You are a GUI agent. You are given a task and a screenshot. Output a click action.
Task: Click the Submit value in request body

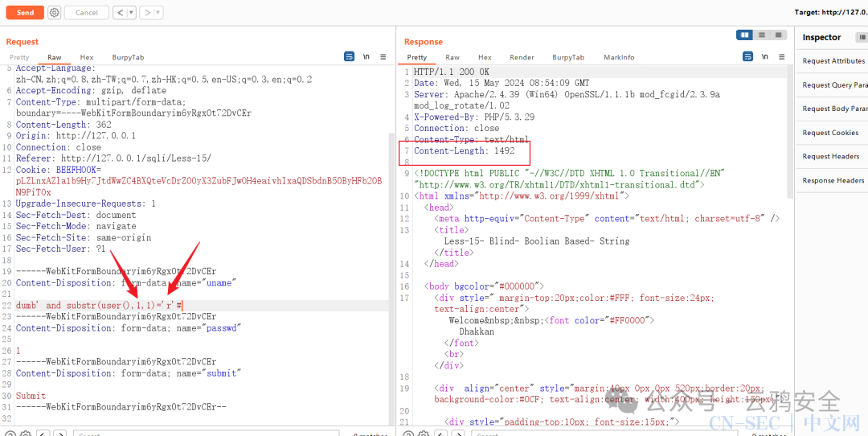click(31, 396)
